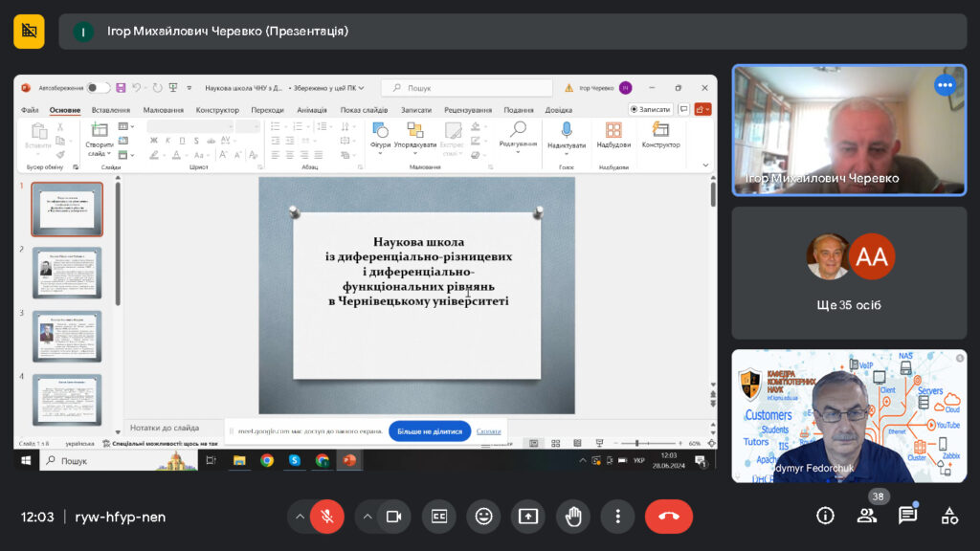Switch to the Анімація ribbon tab

click(x=311, y=110)
